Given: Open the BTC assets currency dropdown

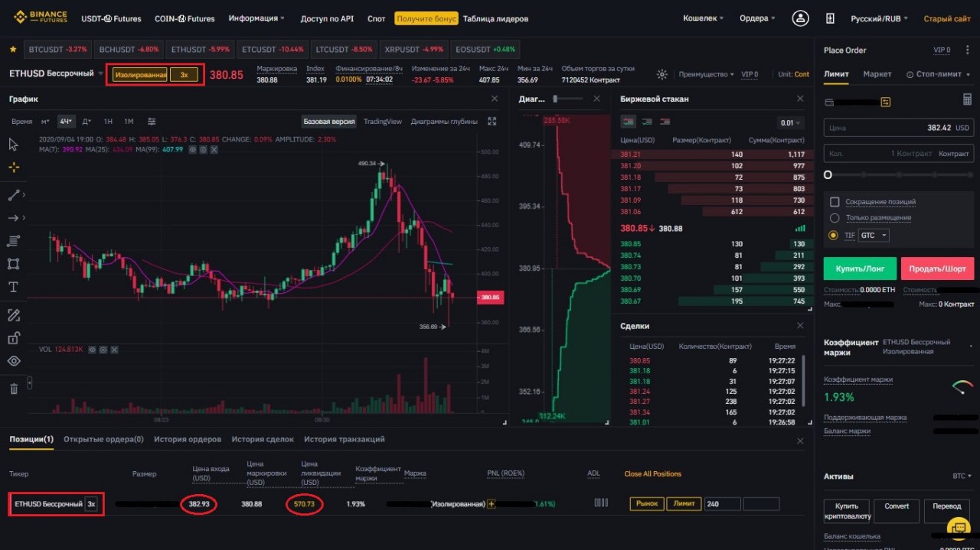Looking at the screenshot, I should [962, 476].
